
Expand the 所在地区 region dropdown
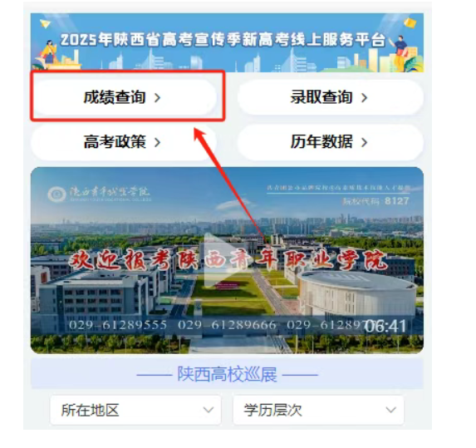pos(135,410)
